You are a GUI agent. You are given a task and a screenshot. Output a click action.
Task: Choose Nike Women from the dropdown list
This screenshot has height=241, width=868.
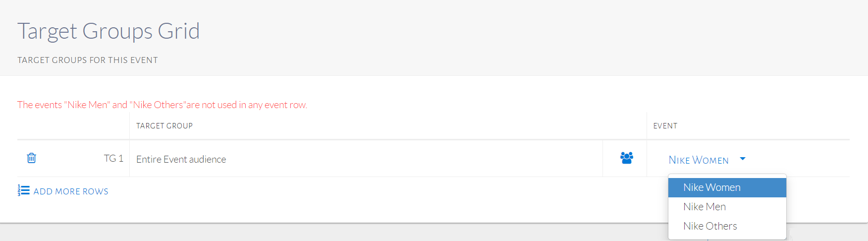pyautogui.click(x=711, y=187)
